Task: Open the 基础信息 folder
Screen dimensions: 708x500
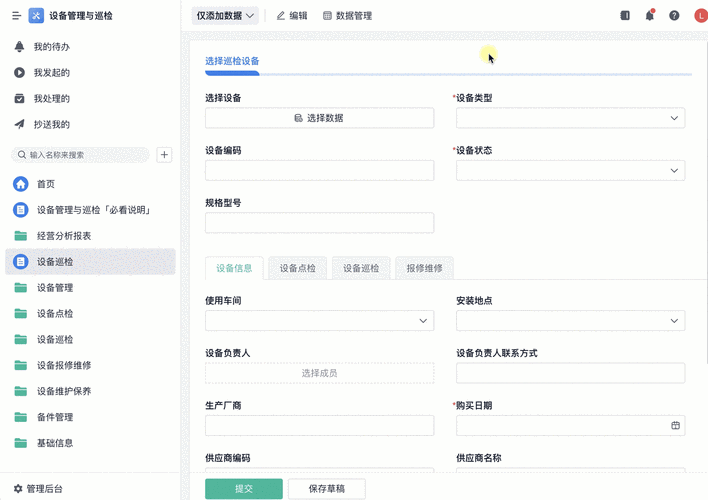Action: (x=90, y=443)
